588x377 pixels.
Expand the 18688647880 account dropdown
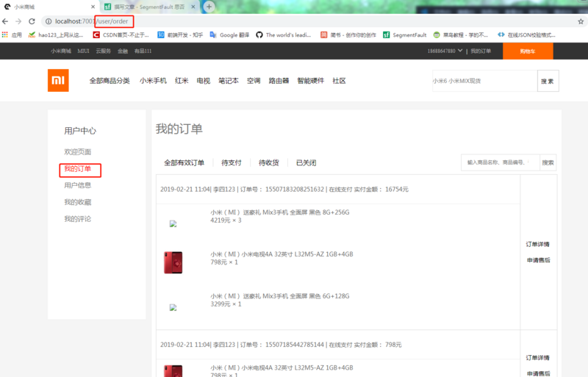[445, 51]
